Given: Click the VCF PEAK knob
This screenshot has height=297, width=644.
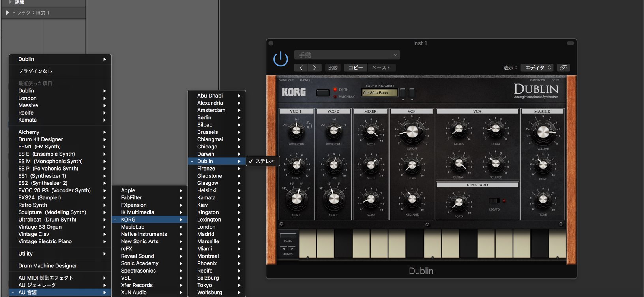Looking at the screenshot, I should click(412, 165).
